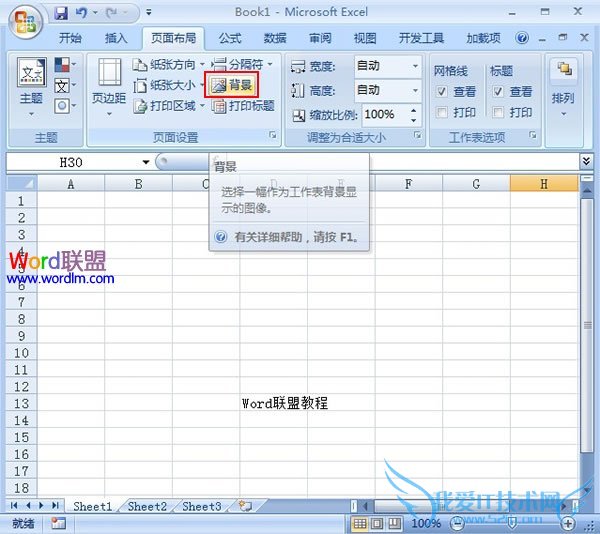600x534 pixels.
Task: Click the Redo arrow in quick access
Action: [112, 13]
